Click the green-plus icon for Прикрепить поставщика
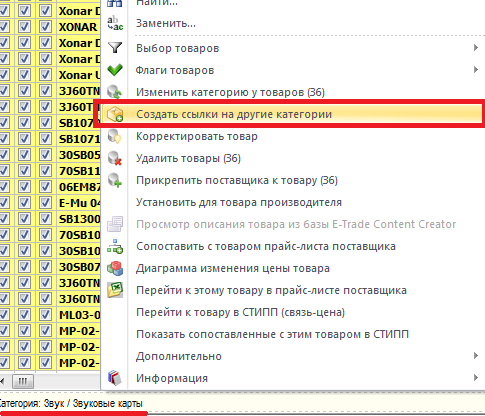This screenshot has height=416, width=485. (x=115, y=180)
